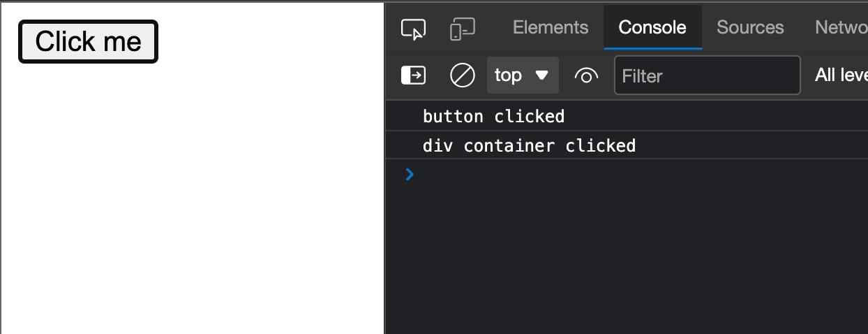Show the console sidebar panel
The width and height of the screenshot is (868, 334).
coord(413,75)
